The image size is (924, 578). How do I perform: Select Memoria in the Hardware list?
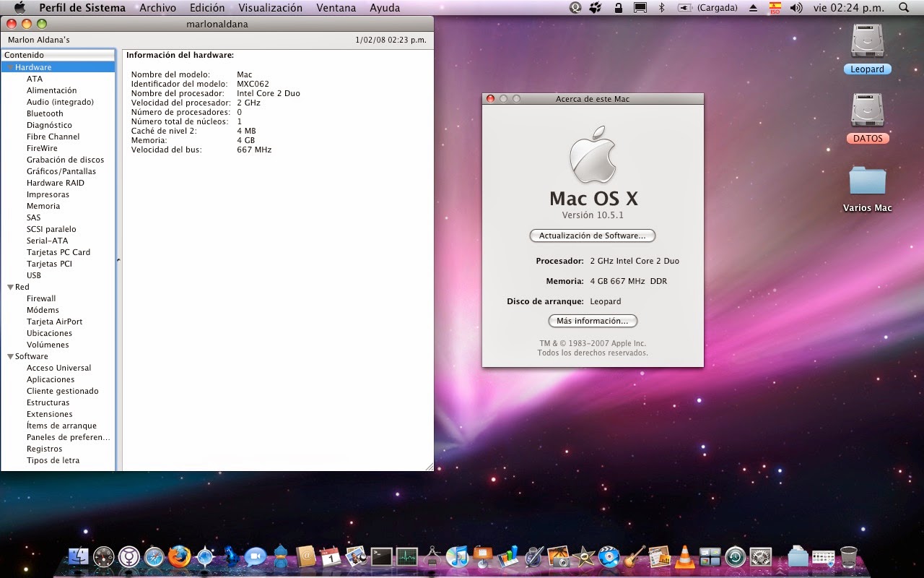click(x=43, y=206)
